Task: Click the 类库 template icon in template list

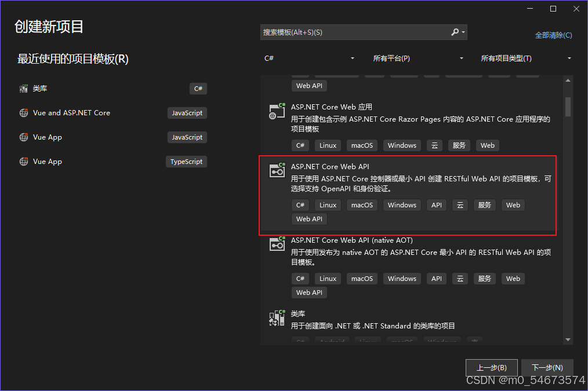Action: (277, 318)
